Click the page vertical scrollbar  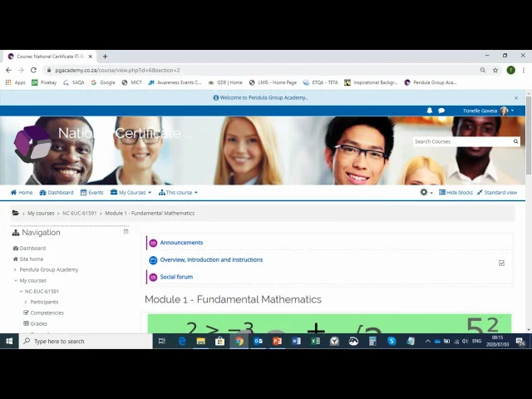(529, 135)
